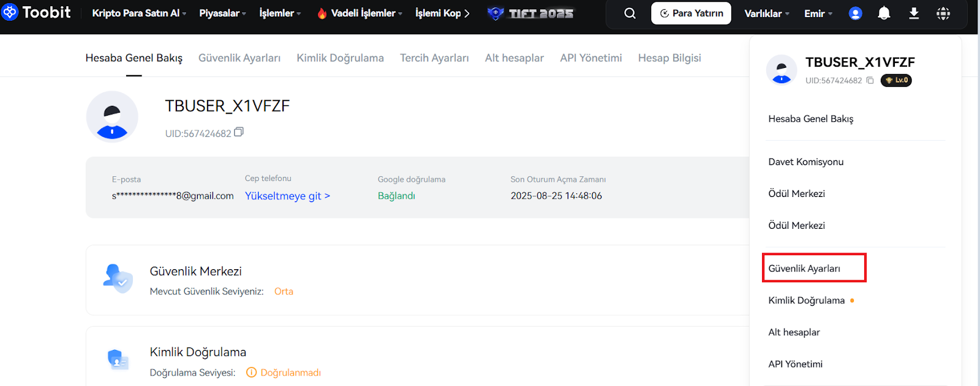Expand the Emir dropdown
The height and width of the screenshot is (386, 980).
[818, 13]
